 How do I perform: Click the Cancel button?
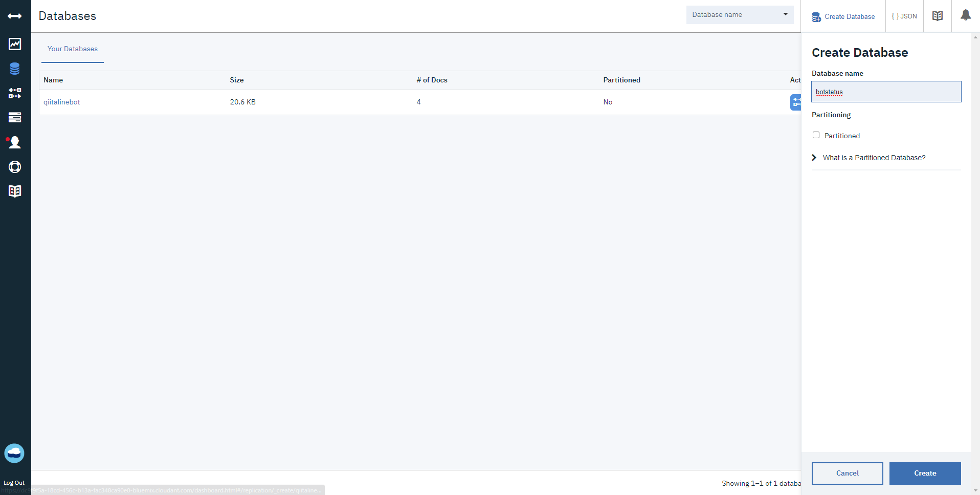click(847, 474)
